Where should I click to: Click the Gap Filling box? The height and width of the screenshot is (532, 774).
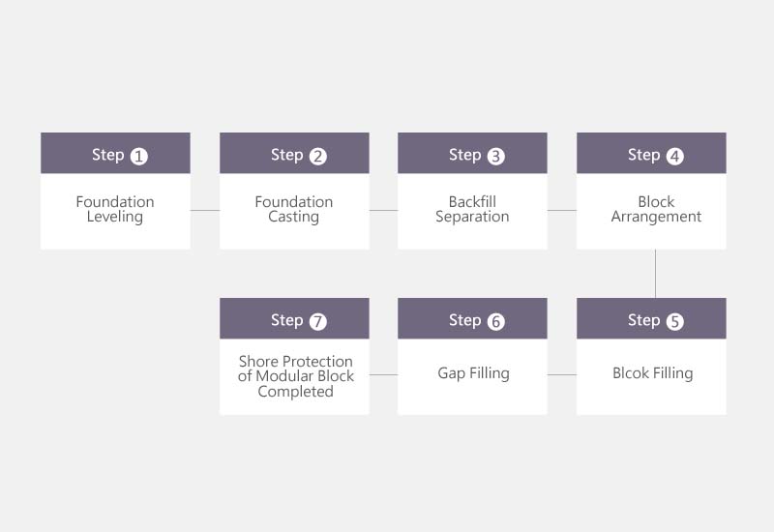click(x=472, y=376)
